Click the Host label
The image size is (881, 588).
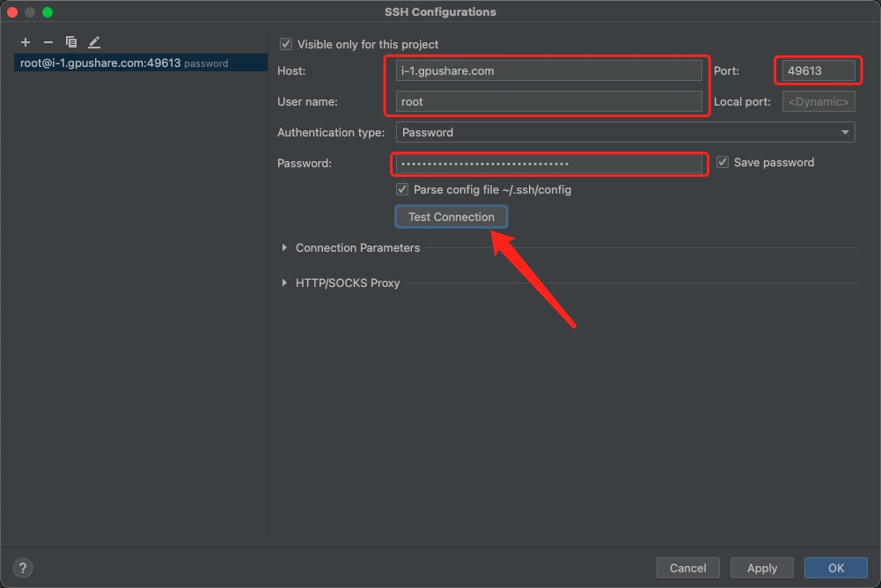pos(291,70)
